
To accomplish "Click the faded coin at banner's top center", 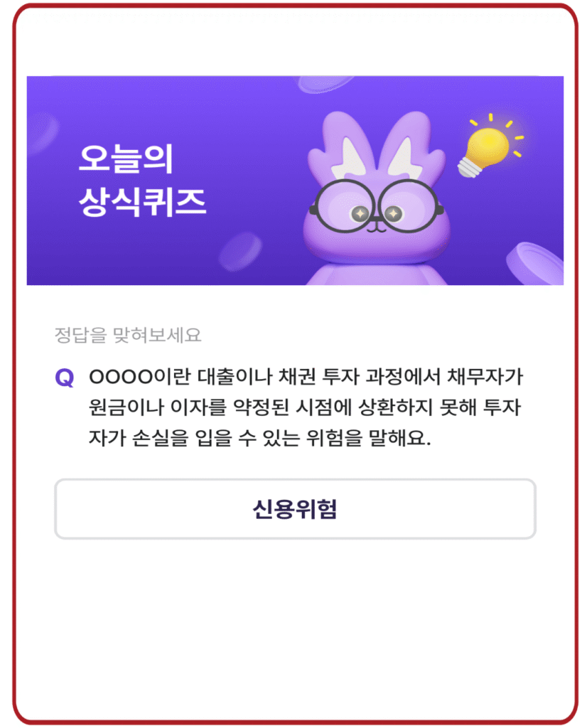I will (x=325, y=85).
